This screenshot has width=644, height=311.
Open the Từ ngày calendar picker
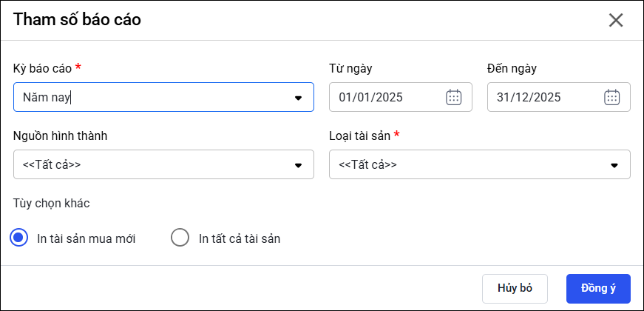453,97
